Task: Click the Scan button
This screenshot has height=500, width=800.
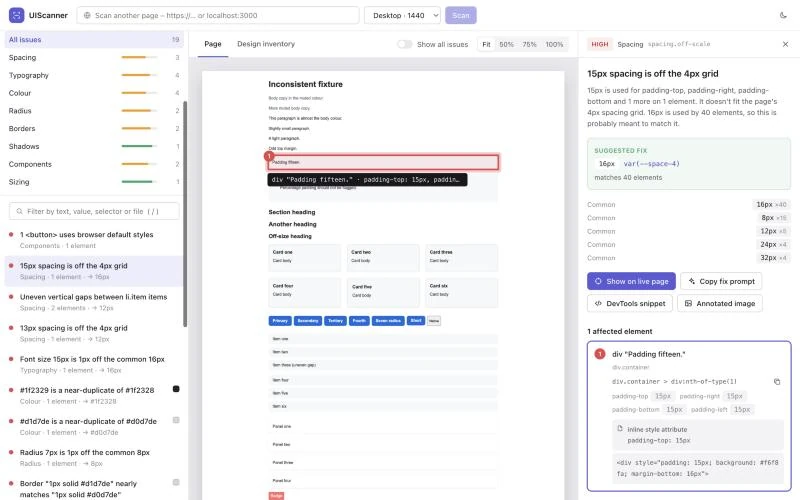Action: click(461, 15)
